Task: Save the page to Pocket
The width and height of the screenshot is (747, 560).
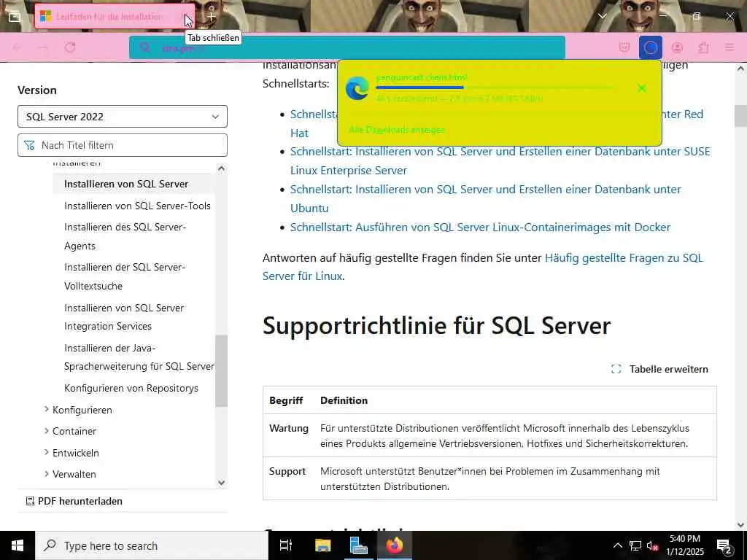Action: 624,47
